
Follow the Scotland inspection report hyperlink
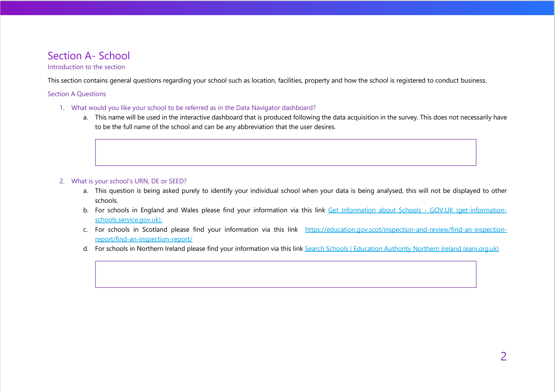(406, 229)
